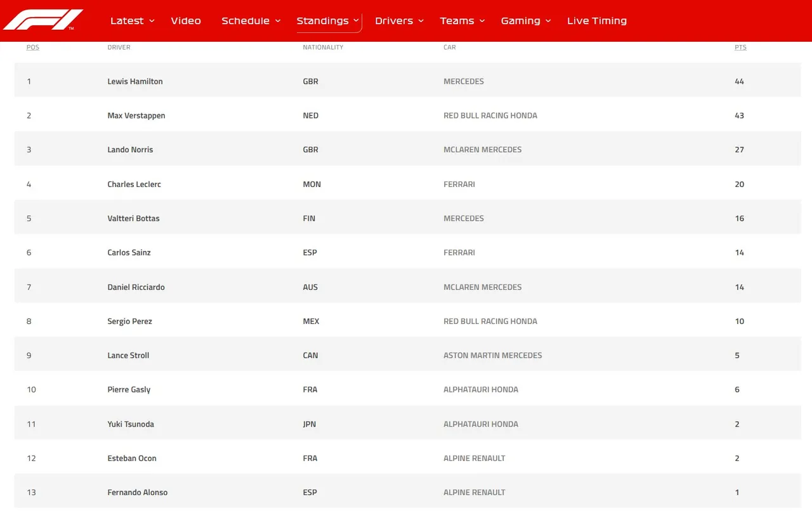Open Yuki Tsunoda's driver page
The width and height of the screenshot is (812, 511).
(x=131, y=424)
